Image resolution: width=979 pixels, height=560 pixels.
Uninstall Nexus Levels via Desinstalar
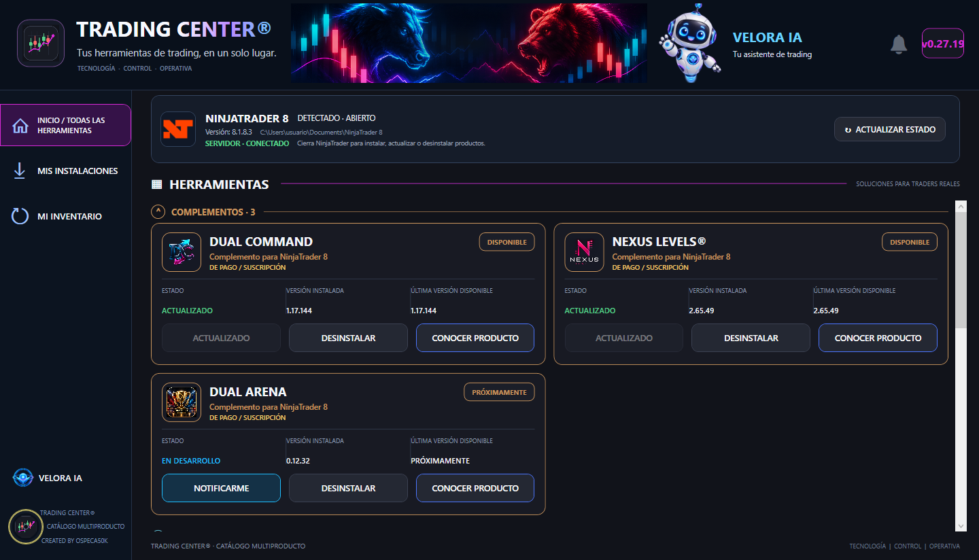tap(751, 338)
